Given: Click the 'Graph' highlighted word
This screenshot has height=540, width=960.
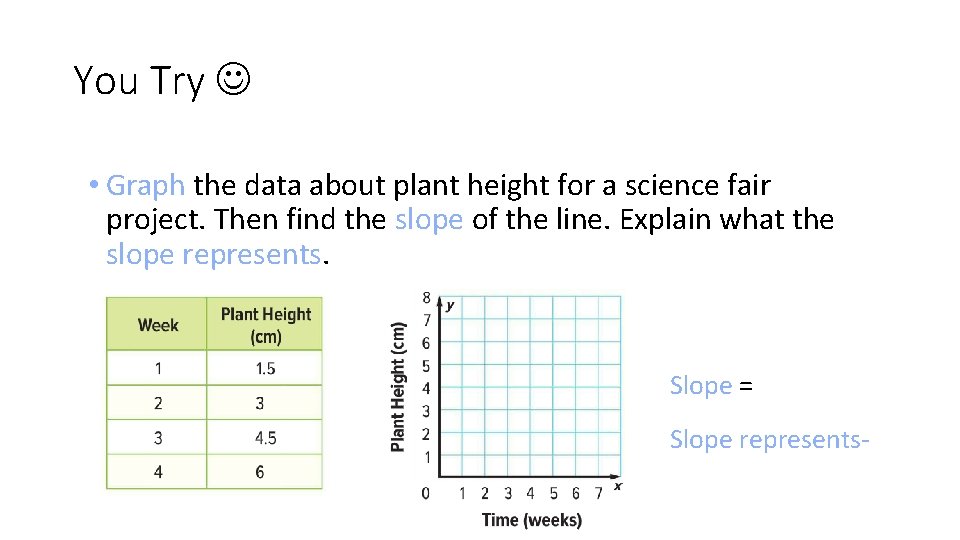Looking at the screenshot, I should tap(145, 186).
